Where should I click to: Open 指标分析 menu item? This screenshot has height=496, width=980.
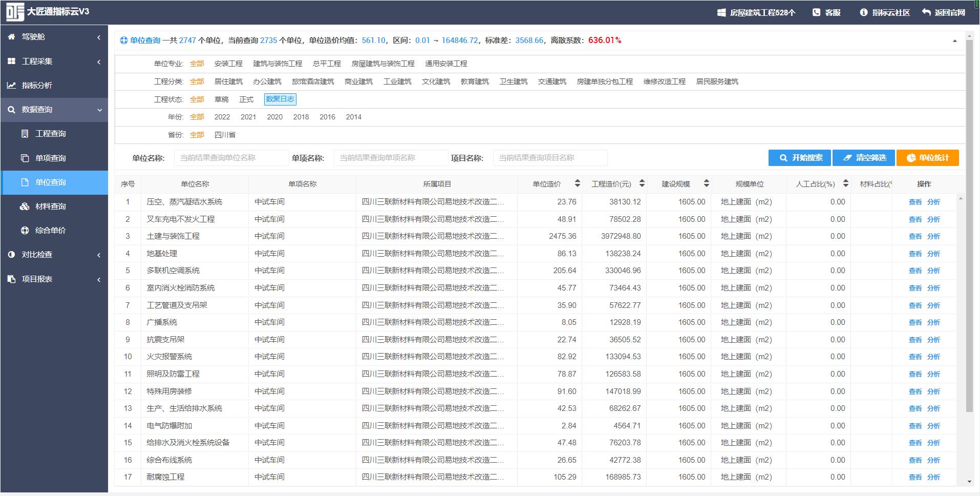54,85
